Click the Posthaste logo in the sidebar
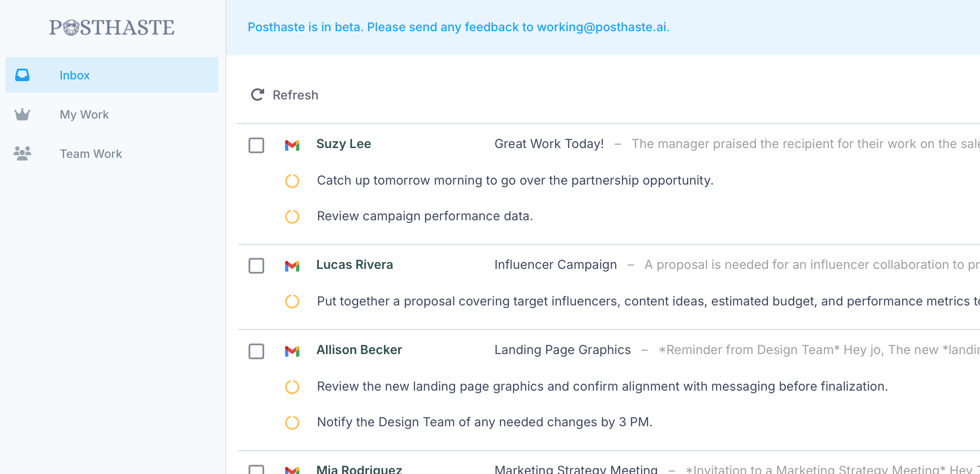 click(x=111, y=27)
